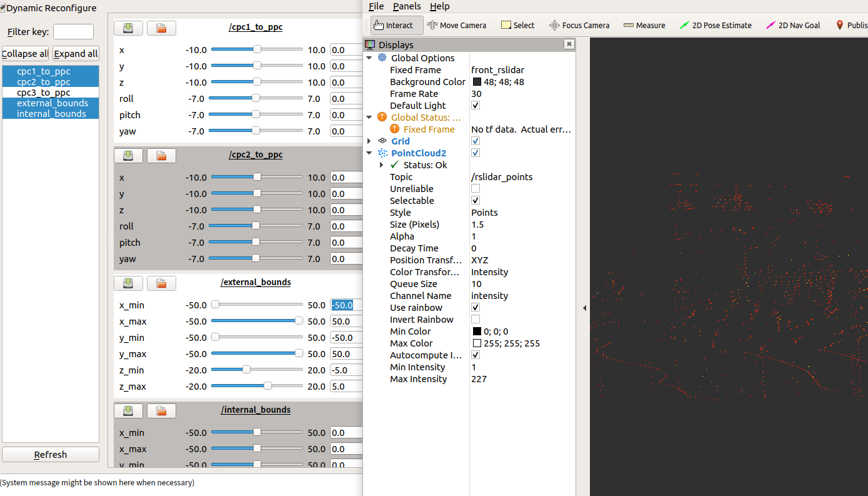Image resolution: width=868 pixels, height=496 pixels.
Task: Click the x_min value field showing -50.0
Action: tap(346, 305)
